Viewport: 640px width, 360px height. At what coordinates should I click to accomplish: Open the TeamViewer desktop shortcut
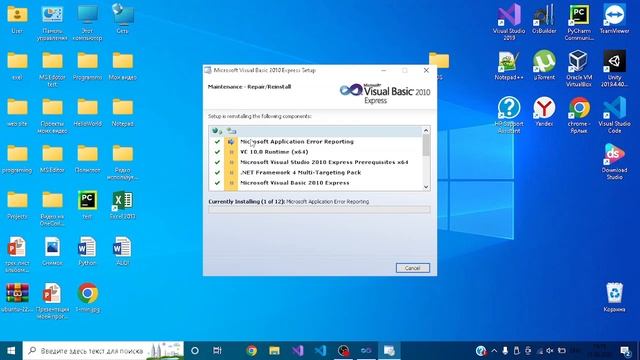point(614,18)
